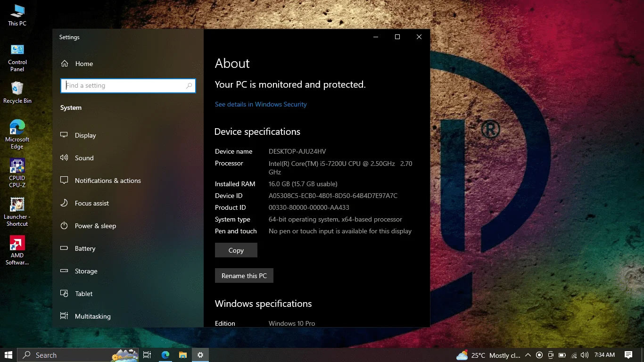Open the volume speaker tray icon
The height and width of the screenshot is (362, 644).
585,355
